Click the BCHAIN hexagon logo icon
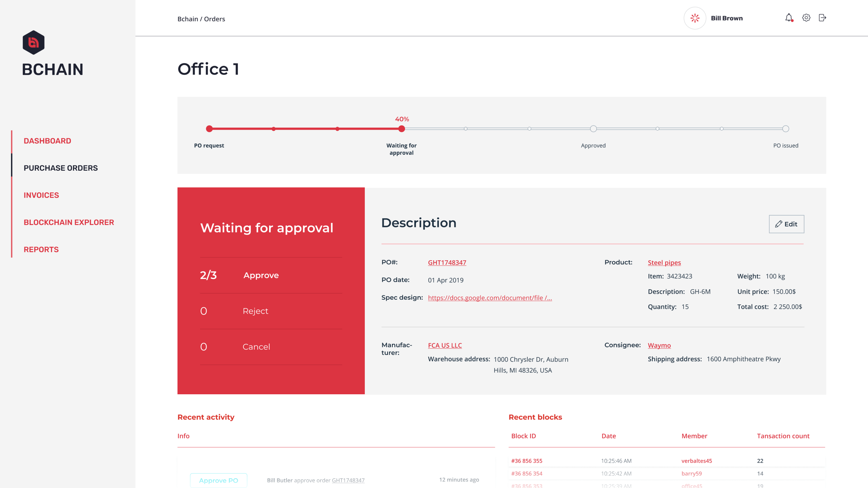This screenshot has width=868, height=488. click(x=33, y=42)
